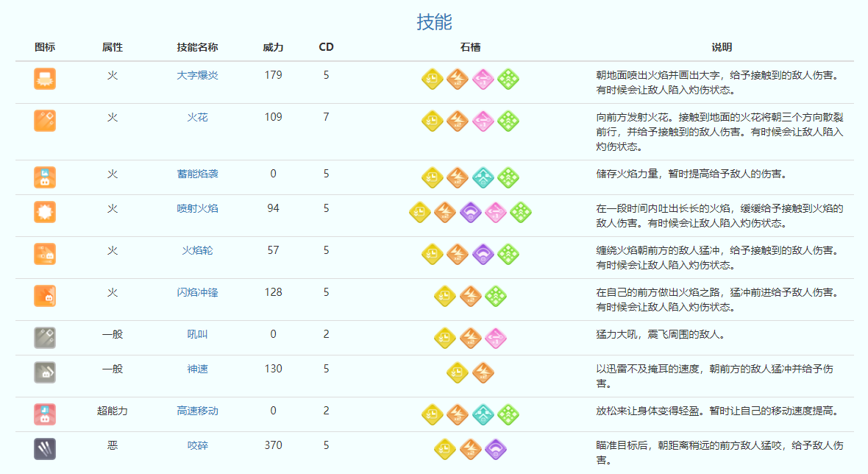Select the purple stone in the 咬碎 row

pos(496,449)
